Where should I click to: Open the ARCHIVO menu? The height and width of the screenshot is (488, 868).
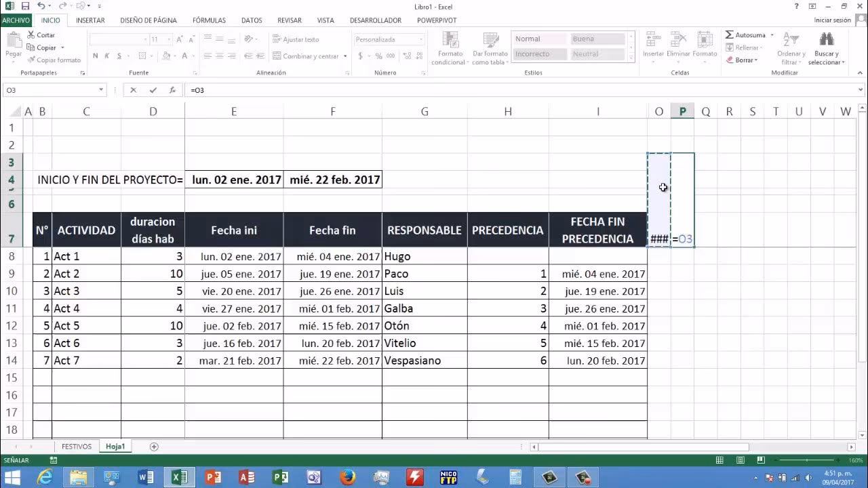click(x=16, y=20)
